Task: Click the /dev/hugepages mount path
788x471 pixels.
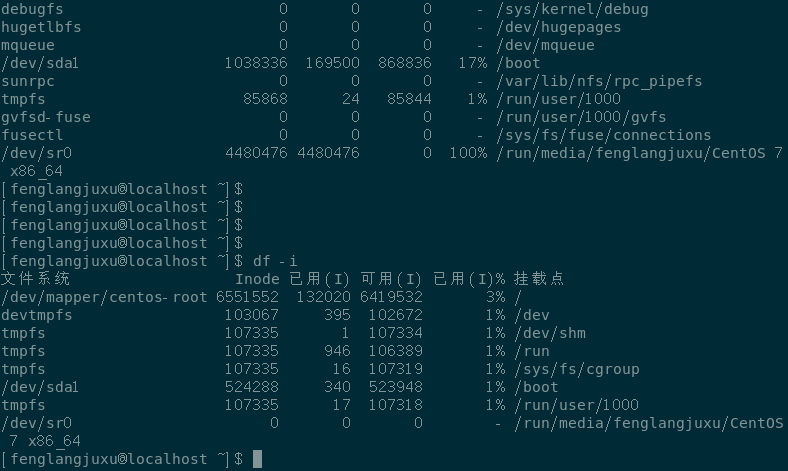Action: (x=559, y=27)
